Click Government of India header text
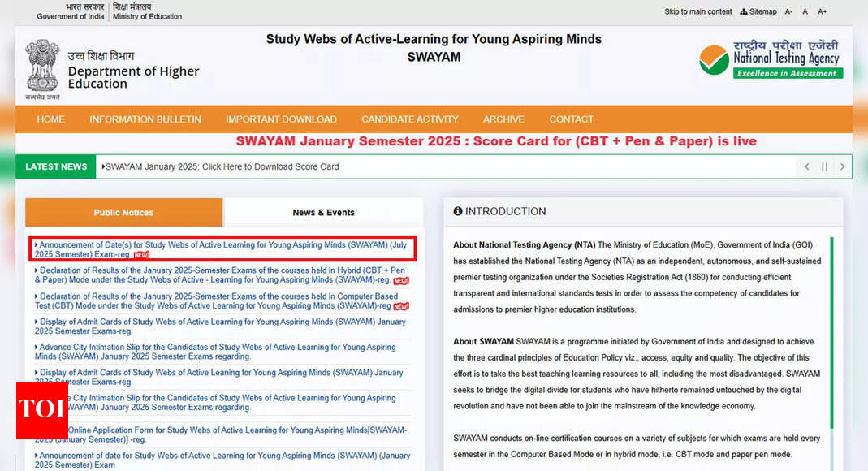 [71, 16]
